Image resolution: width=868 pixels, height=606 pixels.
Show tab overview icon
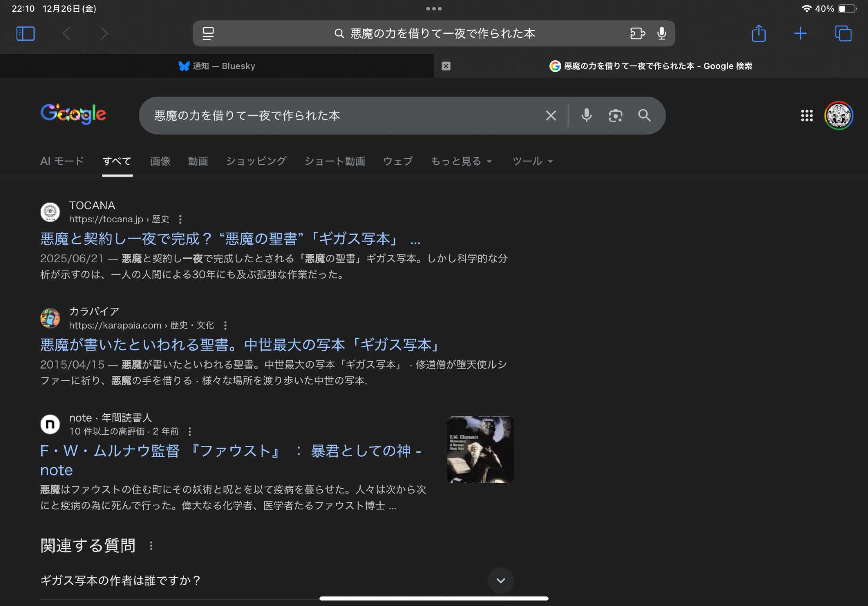843,33
